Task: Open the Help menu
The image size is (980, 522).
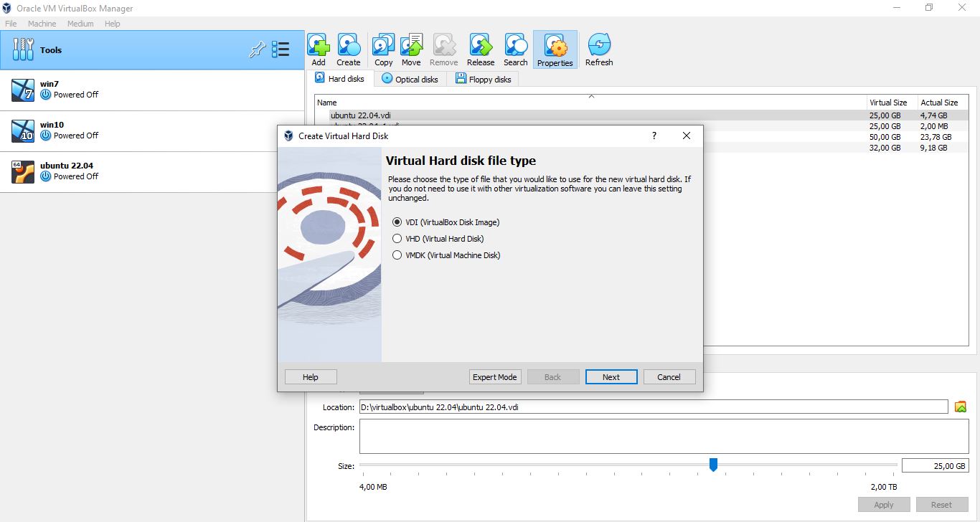Action: click(x=113, y=24)
